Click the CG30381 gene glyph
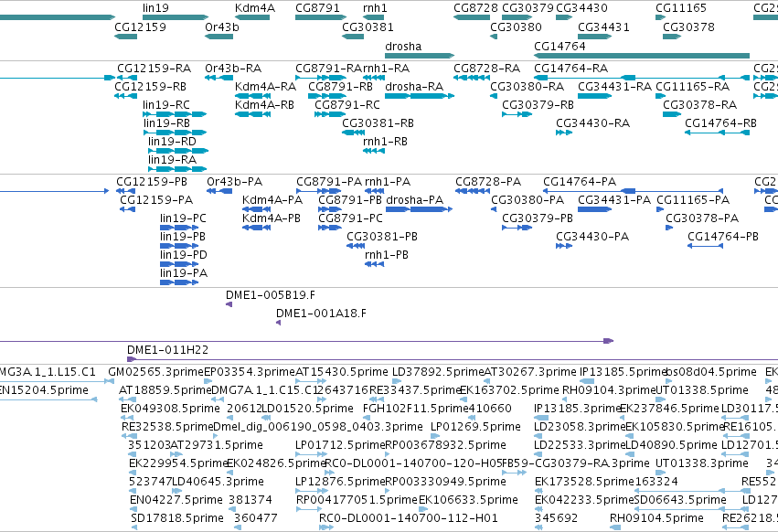The image size is (778, 532). [353, 37]
